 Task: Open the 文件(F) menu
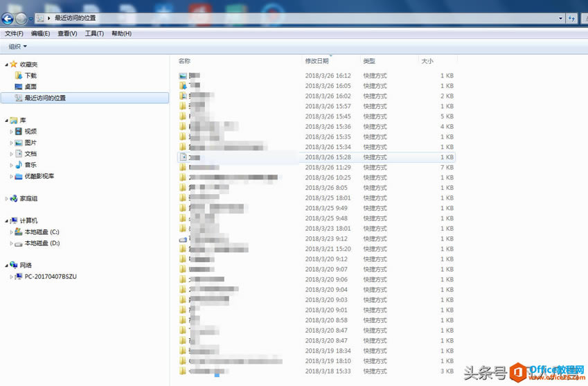[14, 33]
